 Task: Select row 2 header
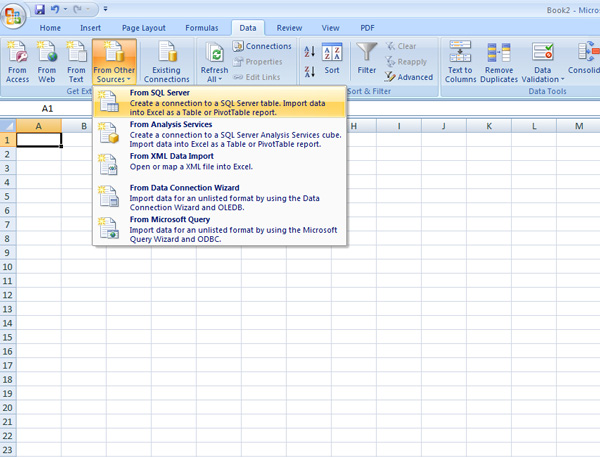tap(8, 154)
